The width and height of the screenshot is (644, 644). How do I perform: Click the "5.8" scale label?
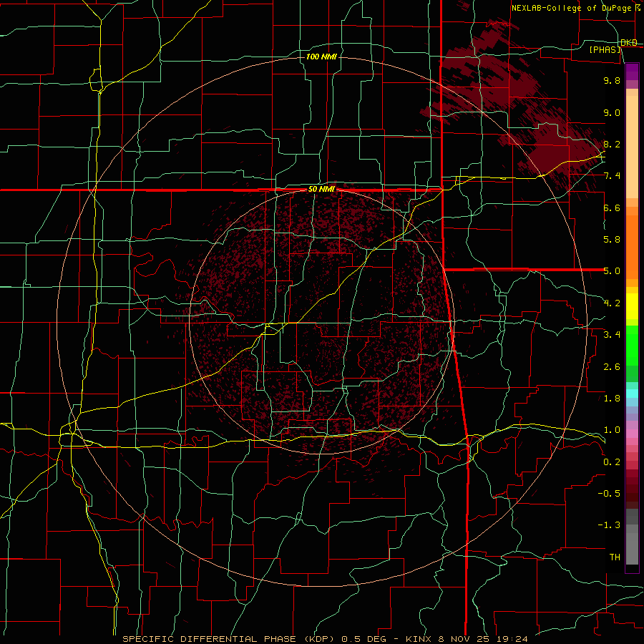[612, 240]
